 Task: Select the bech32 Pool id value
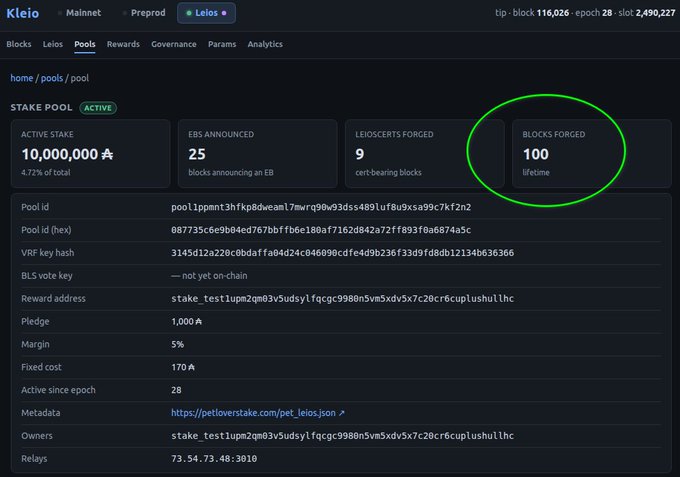pyautogui.click(x=321, y=207)
